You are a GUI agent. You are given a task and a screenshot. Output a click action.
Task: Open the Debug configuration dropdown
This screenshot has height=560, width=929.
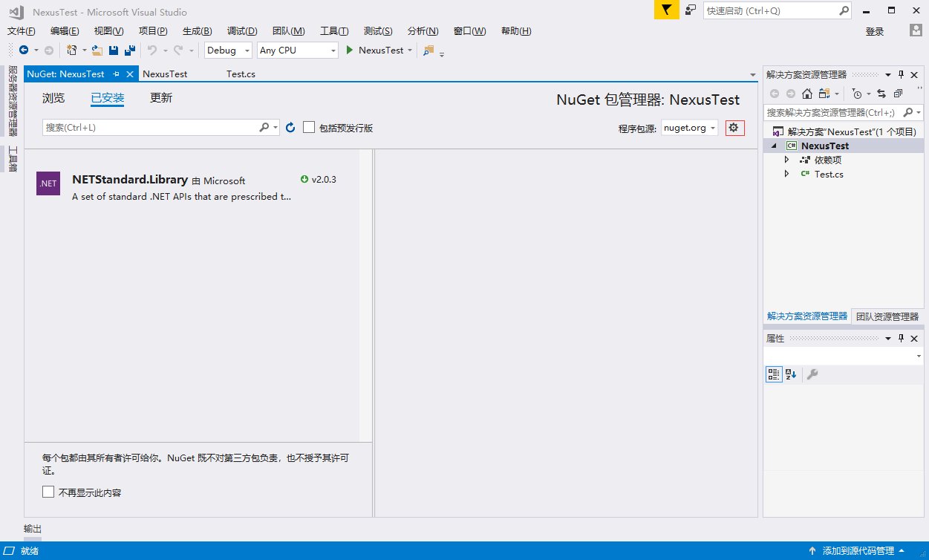pyautogui.click(x=228, y=50)
